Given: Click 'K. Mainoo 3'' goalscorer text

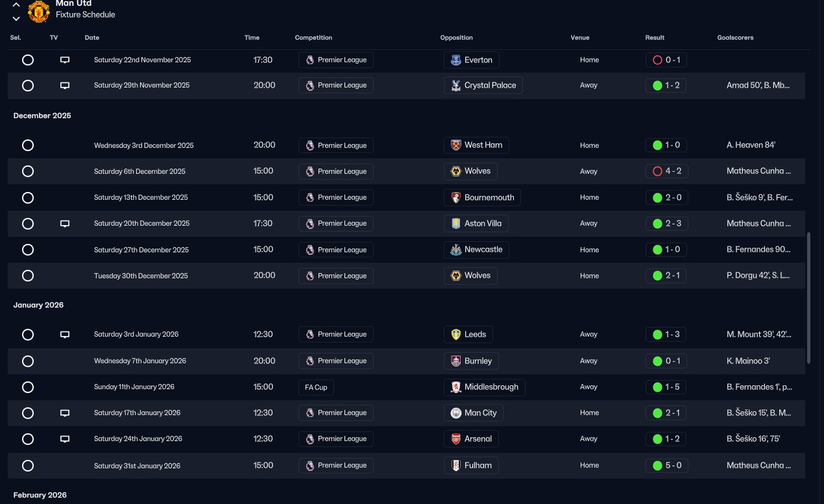Looking at the screenshot, I should pyautogui.click(x=748, y=361).
